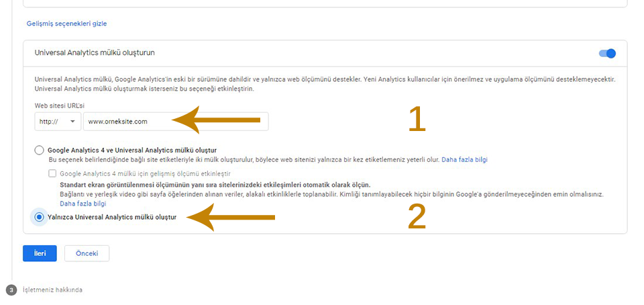Click the 'Yalnızca Universal Analytics mülkü oluştur' label text
Screen dimensions: 644x305
[112, 218]
